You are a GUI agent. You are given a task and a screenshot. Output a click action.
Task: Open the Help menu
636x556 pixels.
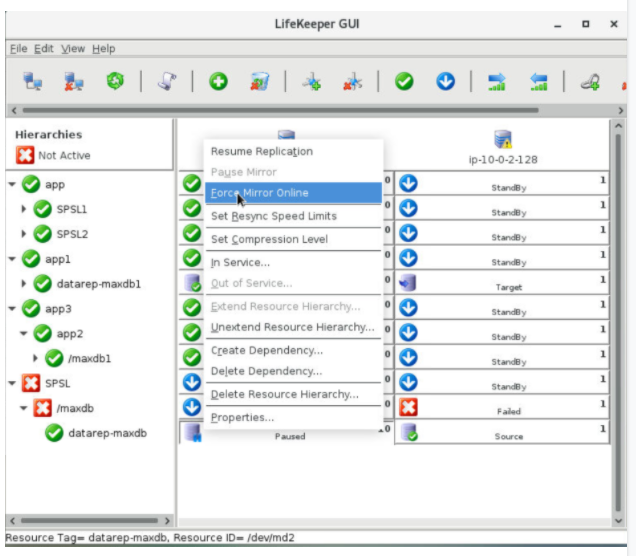click(x=104, y=49)
